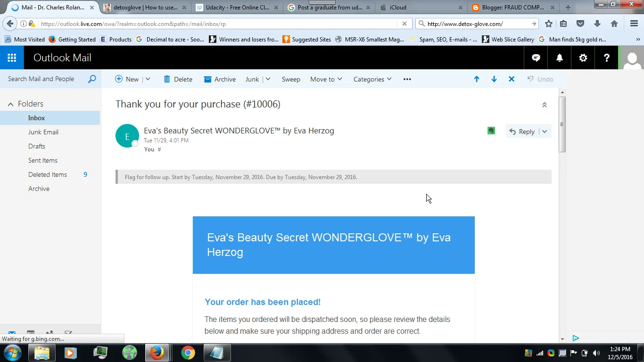This screenshot has width=644, height=362.
Task: Open the Web Slice Gallery bookmark
Action: tap(508, 40)
